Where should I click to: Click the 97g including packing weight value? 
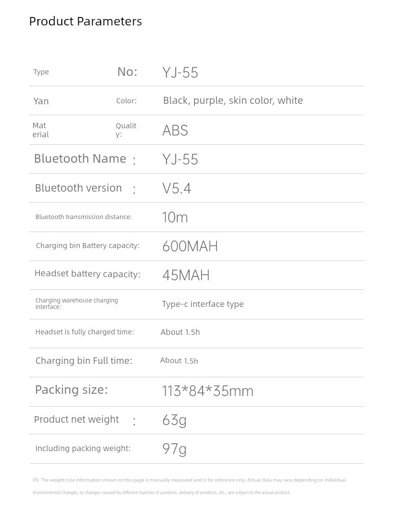point(174,449)
